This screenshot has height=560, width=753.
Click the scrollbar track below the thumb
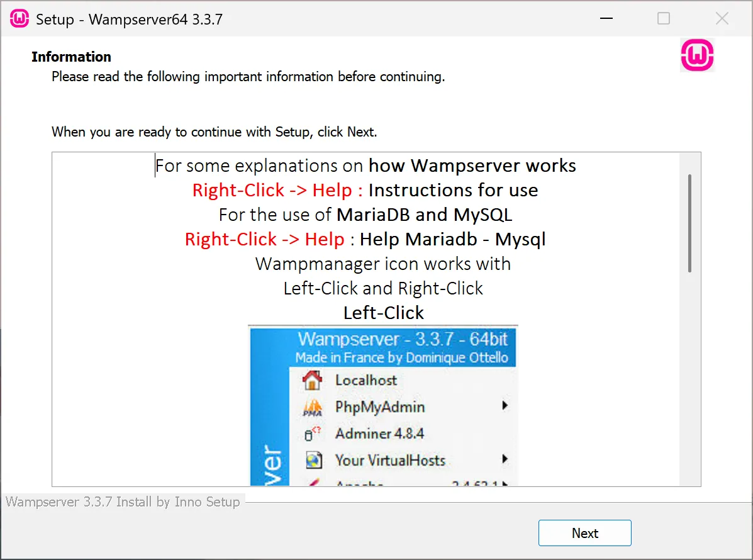689,378
